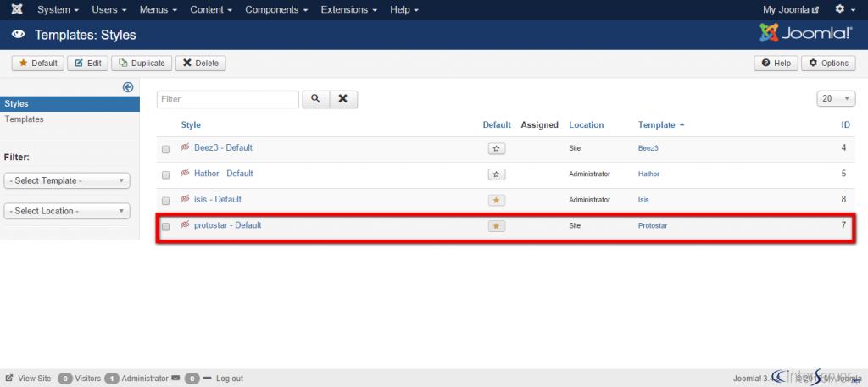Check the Beez3 - Default row checkbox
This screenshot has height=387, width=868.
click(165, 149)
